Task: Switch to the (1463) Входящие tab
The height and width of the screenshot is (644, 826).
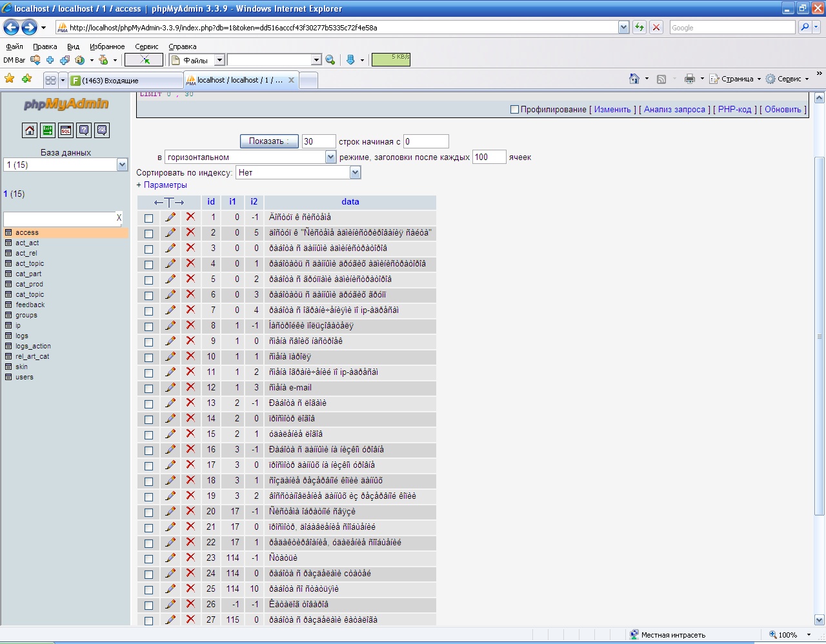Action: point(126,81)
